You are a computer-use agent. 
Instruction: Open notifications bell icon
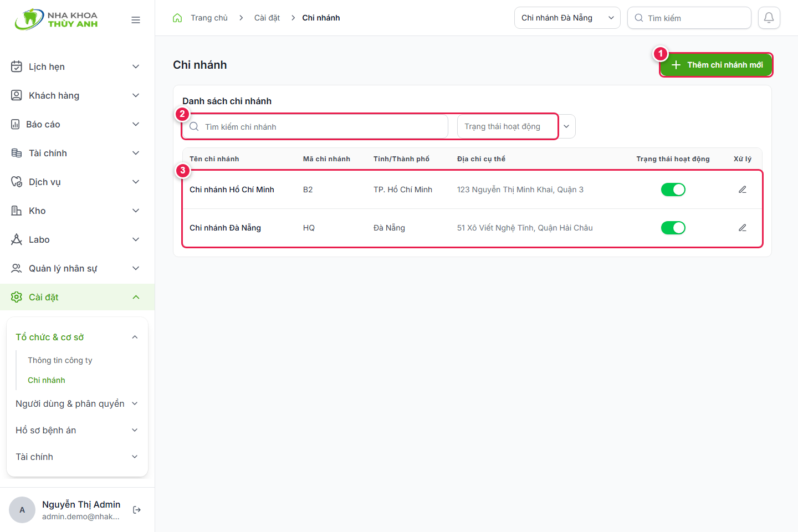coord(769,18)
